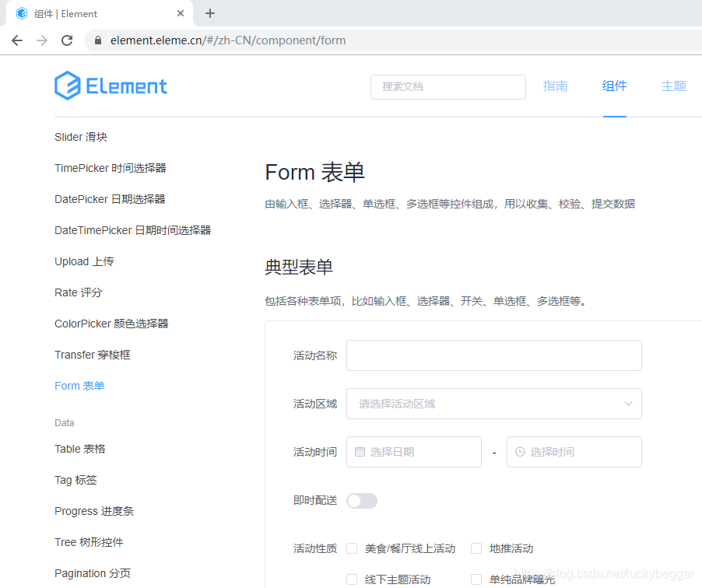The height and width of the screenshot is (588, 702).
Task: Click into the 活动名称 input field
Action: pyautogui.click(x=493, y=355)
